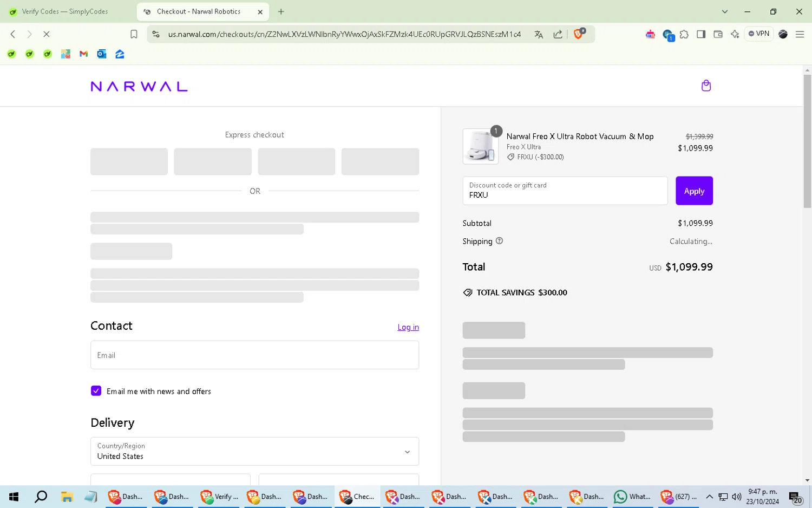Open the (627) taskbar window

(679, 497)
